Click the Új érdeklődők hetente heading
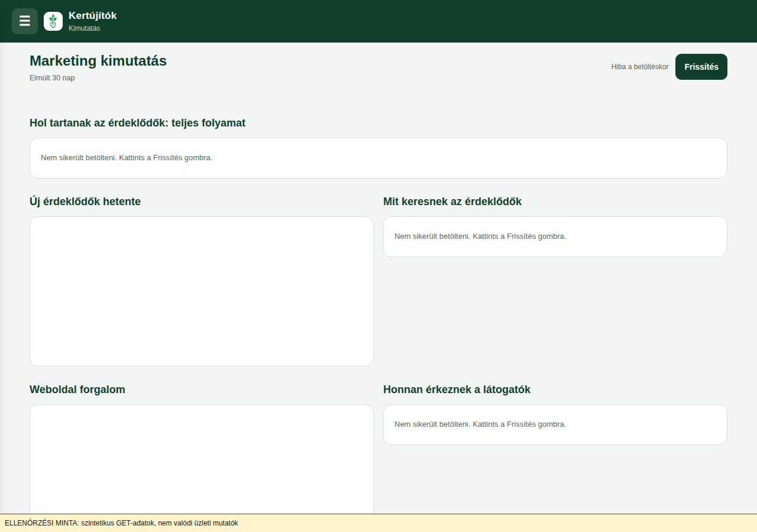Image resolution: width=757 pixels, height=532 pixels. [x=85, y=202]
